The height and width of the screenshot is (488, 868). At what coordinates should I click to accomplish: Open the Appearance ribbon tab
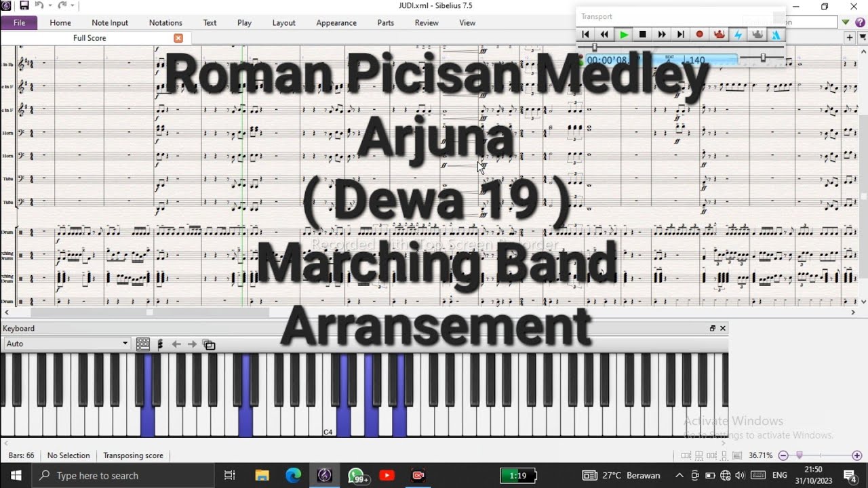(336, 22)
